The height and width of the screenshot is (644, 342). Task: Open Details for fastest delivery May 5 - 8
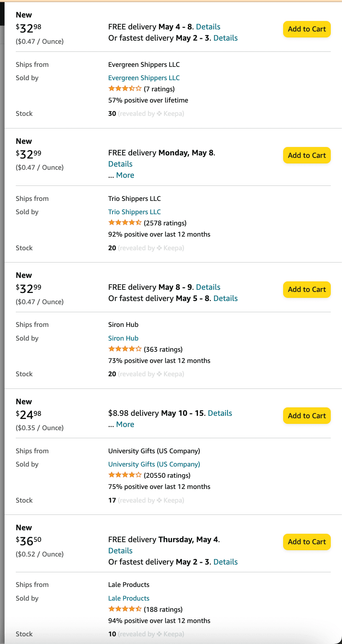[x=225, y=299]
